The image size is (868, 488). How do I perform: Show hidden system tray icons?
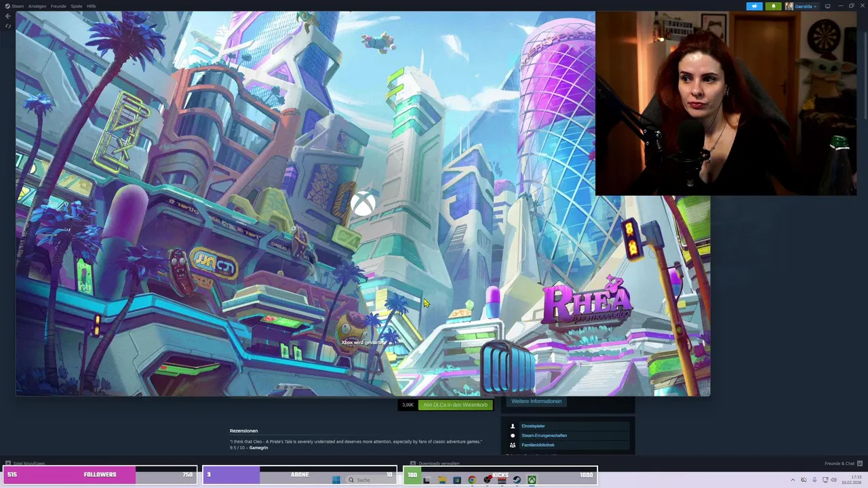click(x=793, y=480)
